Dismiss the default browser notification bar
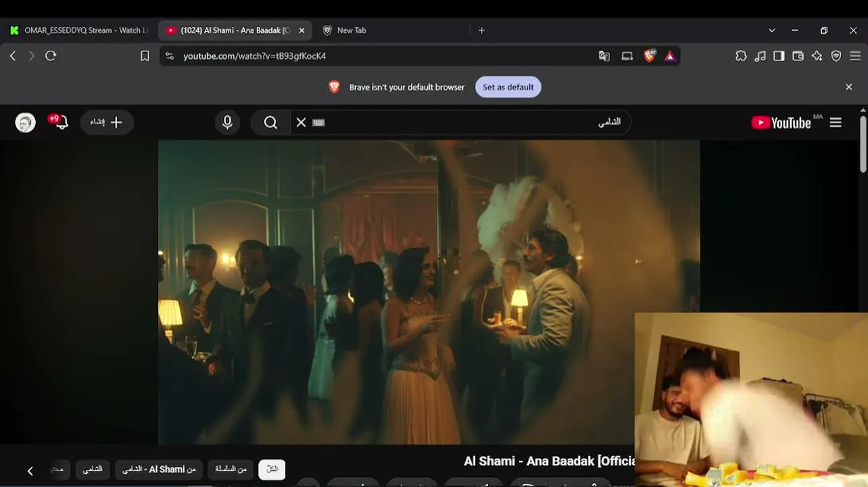Viewport: 868px width, 487px height. tap(849, 87)
